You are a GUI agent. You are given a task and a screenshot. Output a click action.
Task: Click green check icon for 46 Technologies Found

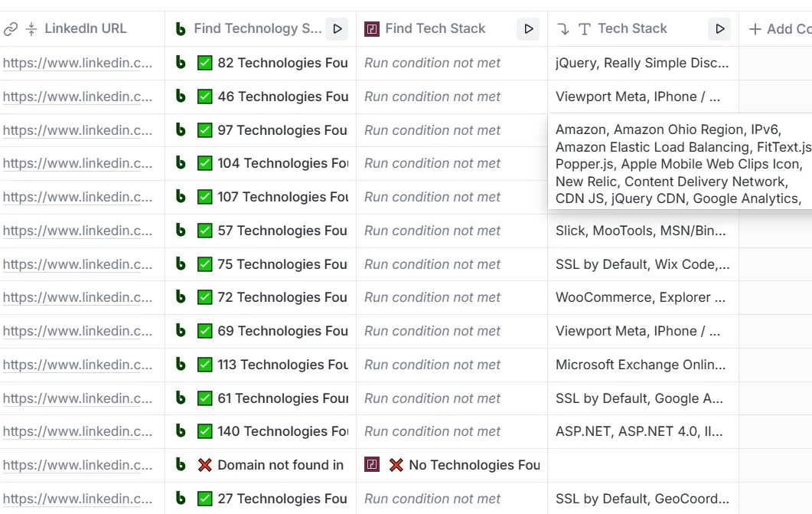click(205, 97)
